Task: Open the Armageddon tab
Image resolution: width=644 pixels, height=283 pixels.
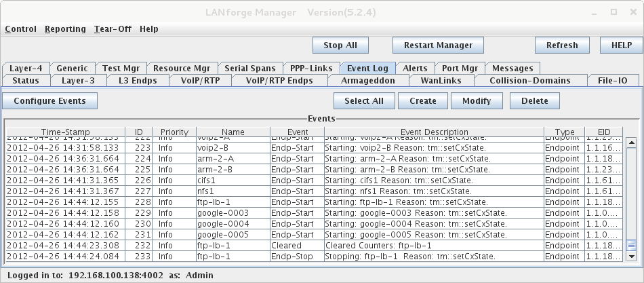Action: tap(368, 81)
